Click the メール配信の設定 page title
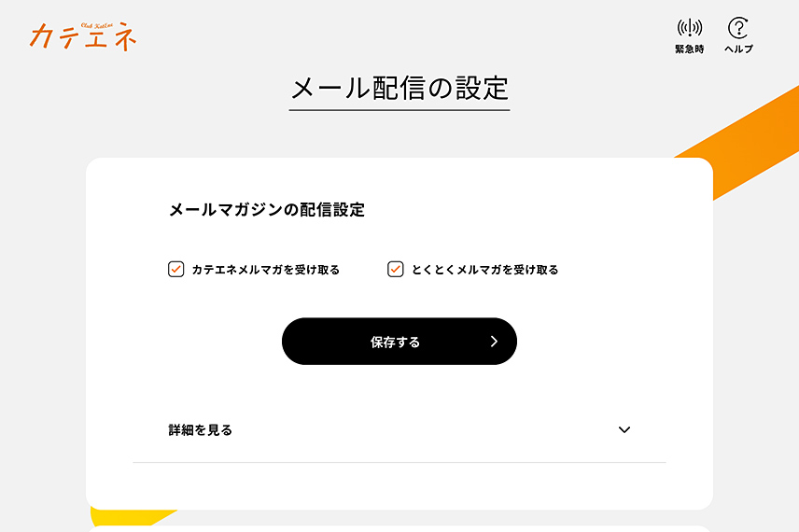Image resolution: width=799 pixels, height=532 pixels. click(x=399, y=89)
